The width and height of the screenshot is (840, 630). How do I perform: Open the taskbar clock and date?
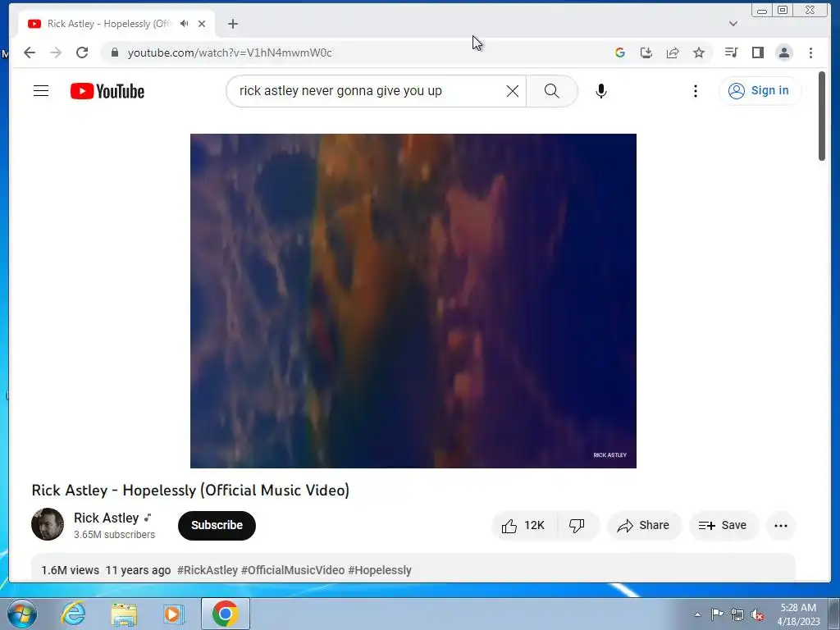(x=798, y=614)
